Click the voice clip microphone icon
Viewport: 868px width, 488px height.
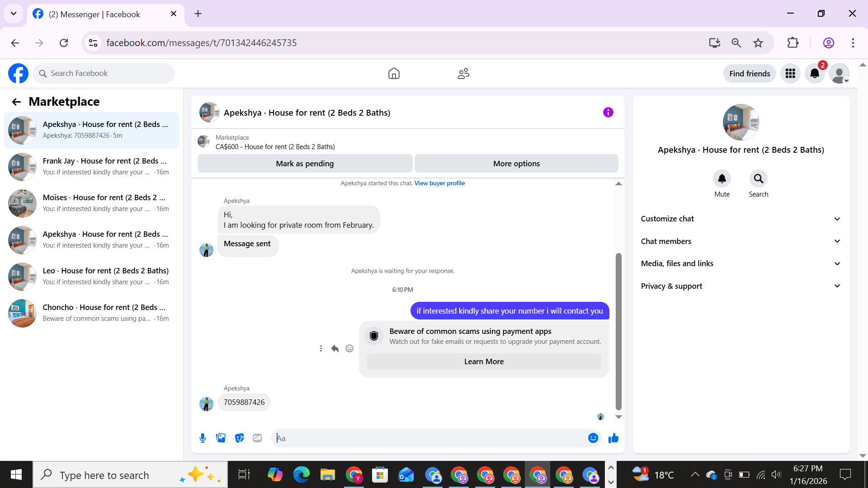[203, 438]
